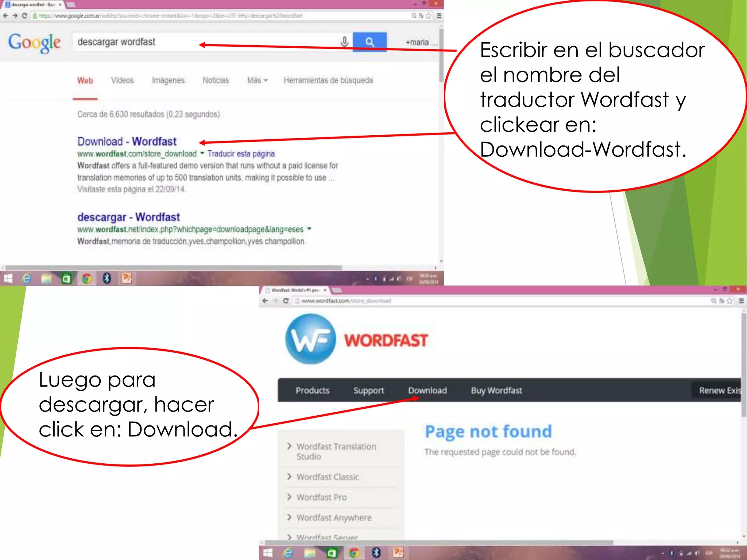Click the Bluetooth icon in the bottom taskbar
This screenshot has height=560, width=747.
pyautogui.click(x=376, y=553)
